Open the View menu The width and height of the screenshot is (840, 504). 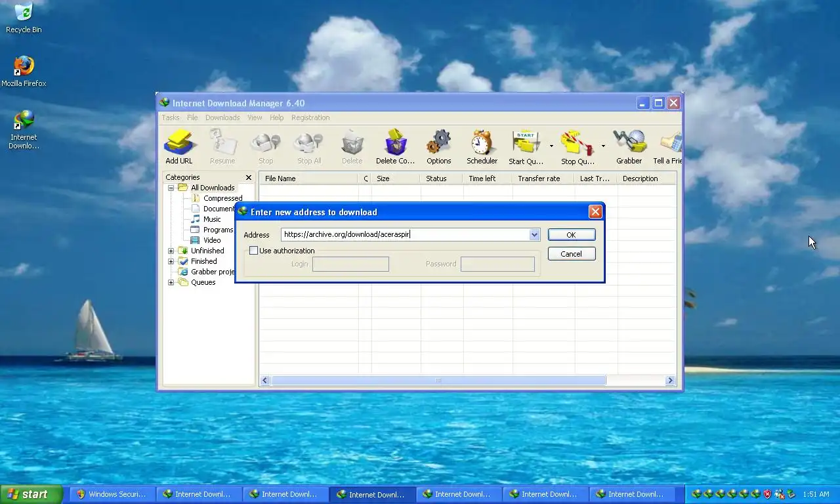255,117
